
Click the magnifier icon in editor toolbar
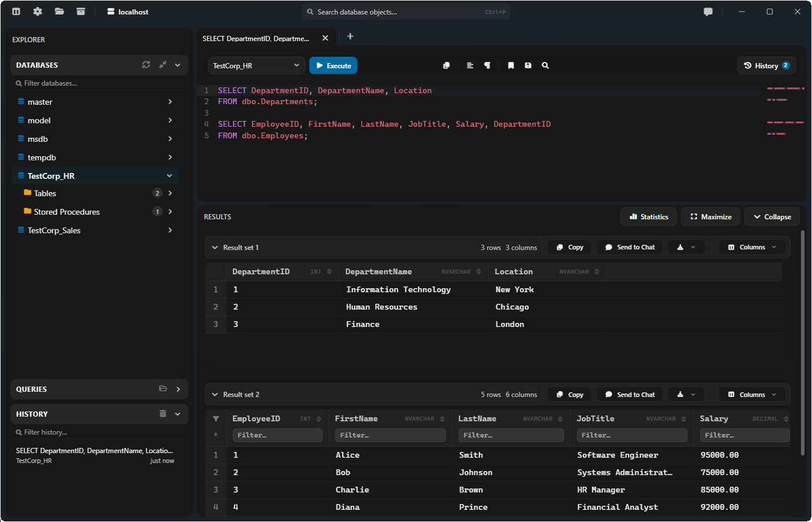pyautogui.click(x=545, y=65)
